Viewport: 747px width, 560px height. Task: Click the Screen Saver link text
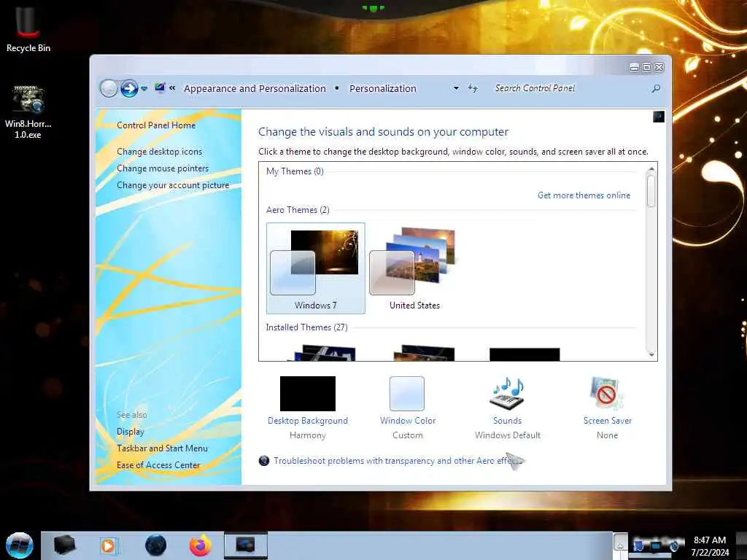tap(608, 421)
